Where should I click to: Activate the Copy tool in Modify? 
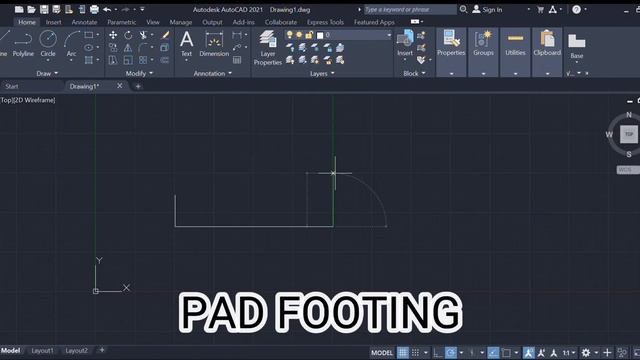(x=113, y=48)
